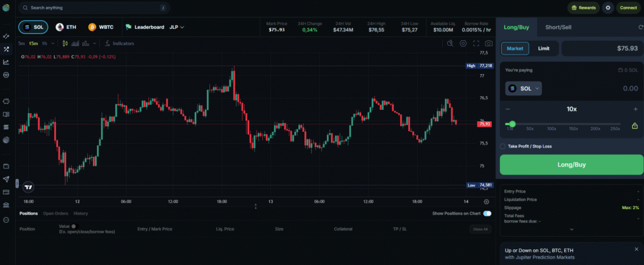The width and height of the screenshot is (644, 265).
Task: Switch to the Short/Sell tab
Action: (x=558, y=28)
